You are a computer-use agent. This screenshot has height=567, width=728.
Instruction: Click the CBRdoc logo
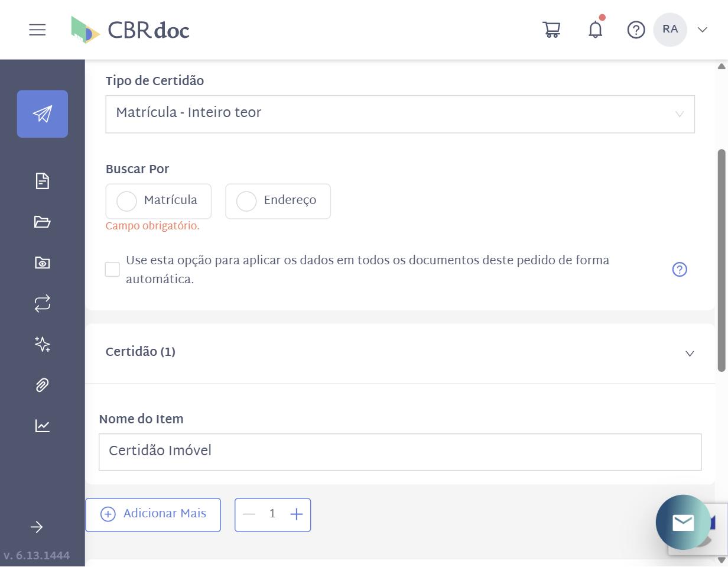130,30
